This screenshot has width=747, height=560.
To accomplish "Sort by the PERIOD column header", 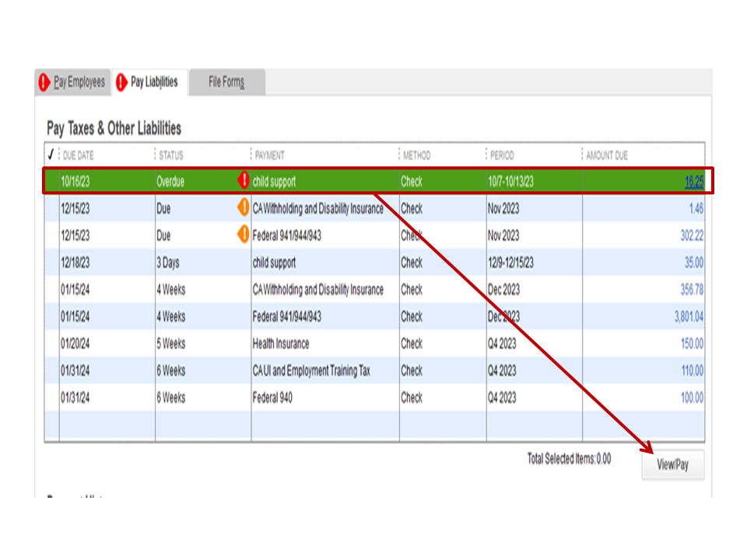I will [502, 156].
